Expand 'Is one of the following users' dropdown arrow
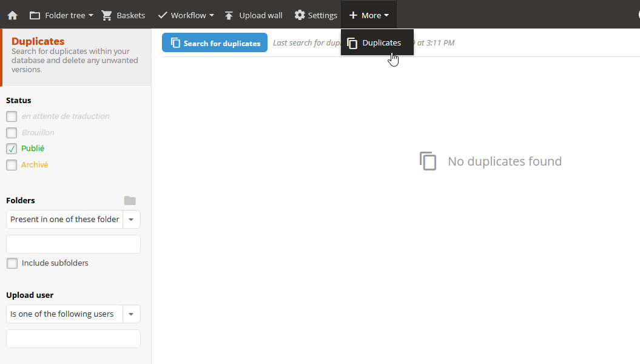The image size is (640, 364). 131,314
